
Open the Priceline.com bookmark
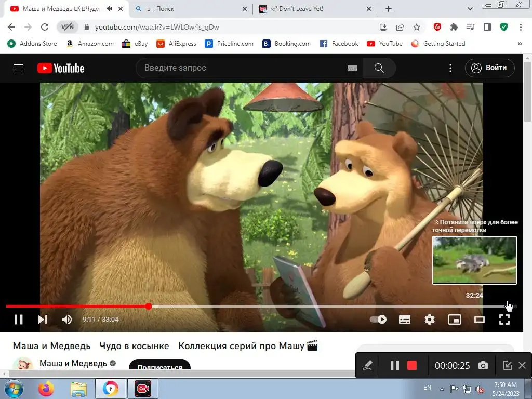(x=229, y=44)
